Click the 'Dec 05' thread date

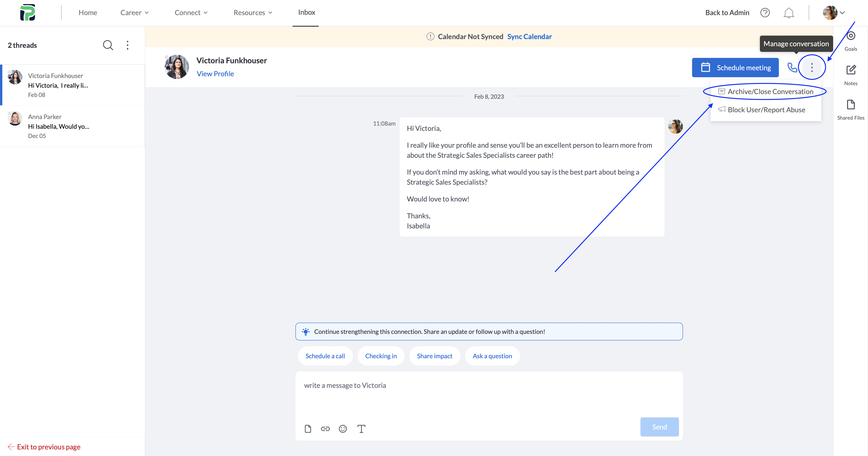[37, 136]
